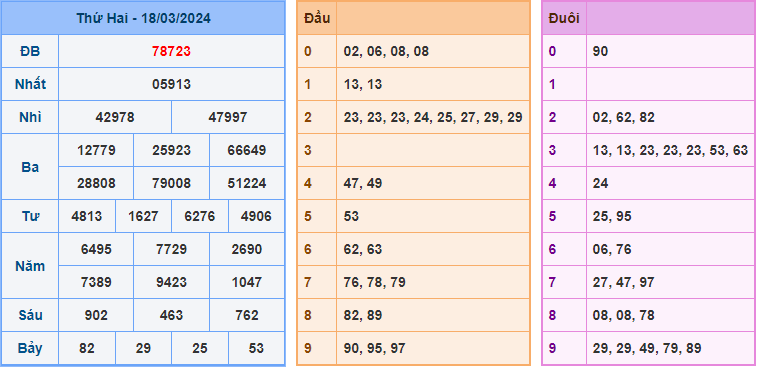
Task: Click the Nhất row label
Action: coord(30,85)
